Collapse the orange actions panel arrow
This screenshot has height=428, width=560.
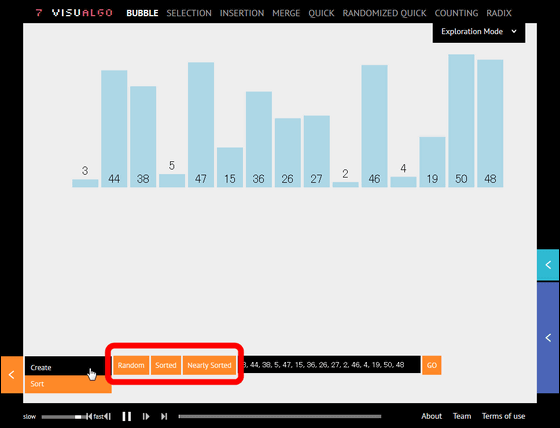(12, 374)
